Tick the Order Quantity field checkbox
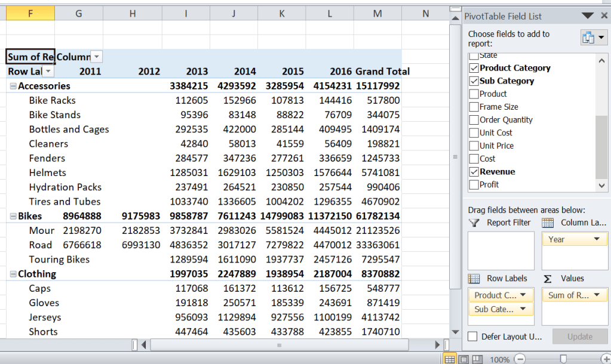 pyautogui.click(x=474, y=120)
